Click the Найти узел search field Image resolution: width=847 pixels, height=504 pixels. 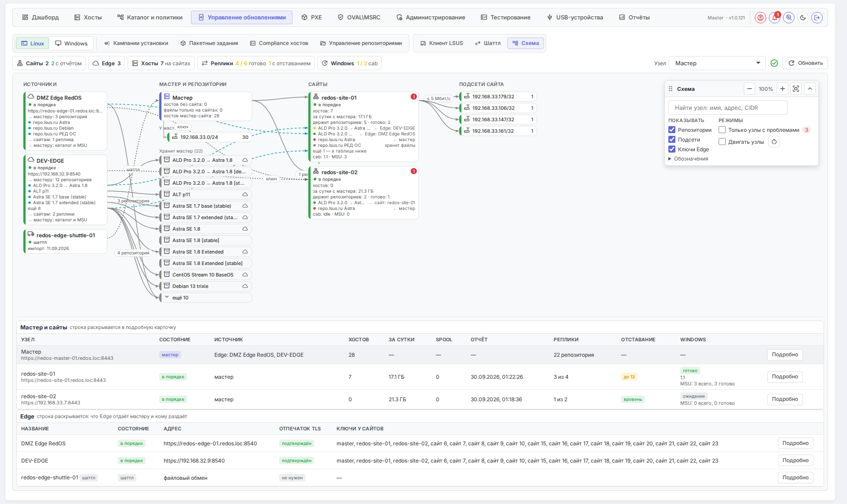(728, 108)
